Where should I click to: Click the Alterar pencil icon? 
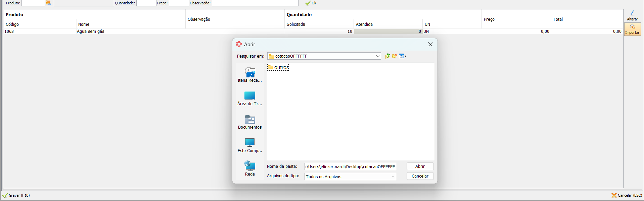click(x=632, y=13)
